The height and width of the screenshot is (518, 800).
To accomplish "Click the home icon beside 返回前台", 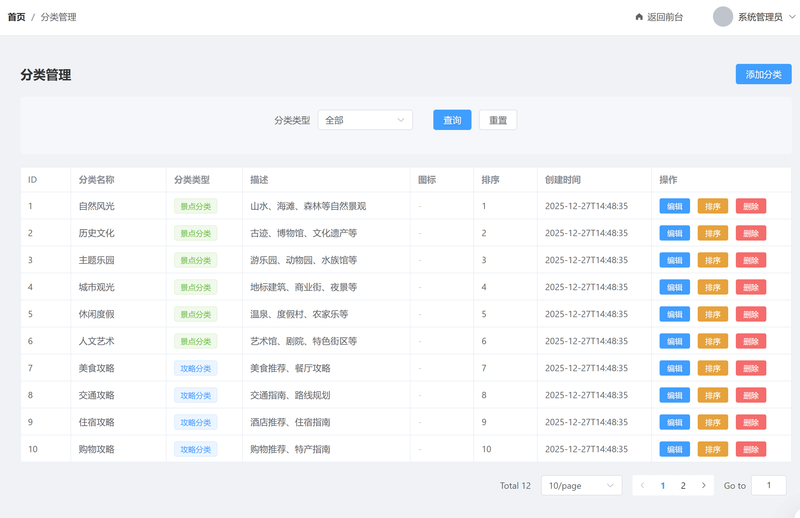I will tap(639, 17).
